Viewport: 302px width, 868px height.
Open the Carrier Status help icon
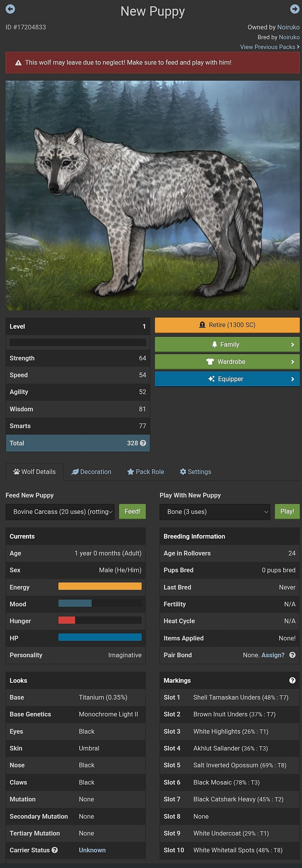55,850
